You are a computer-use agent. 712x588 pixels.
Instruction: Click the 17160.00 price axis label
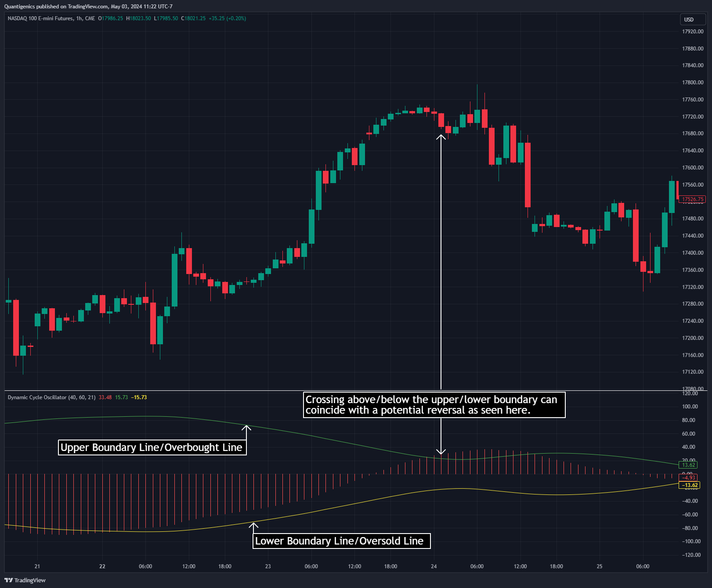point(693,355)
